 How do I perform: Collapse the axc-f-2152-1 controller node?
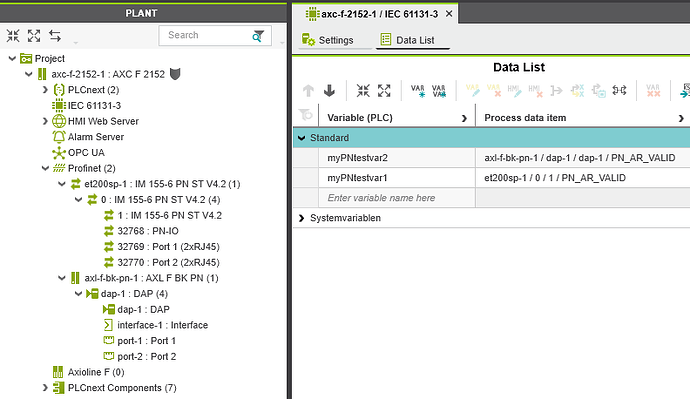[x=29, y=74]
